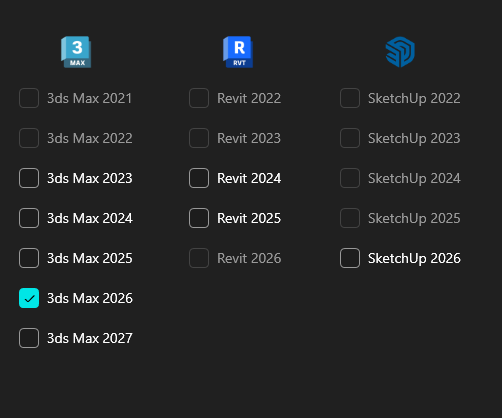502x418 pixels.
Task: Tick the 3ds Max 2025 checkbox
Action: (x=29, y=258)
